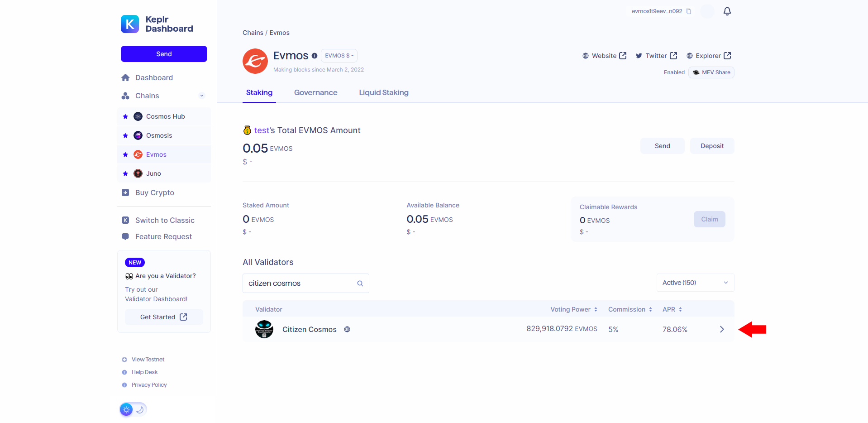Click Evmos in the breadcrumb
This screenshot has width=868, height=423.
(x=280, y=33)
